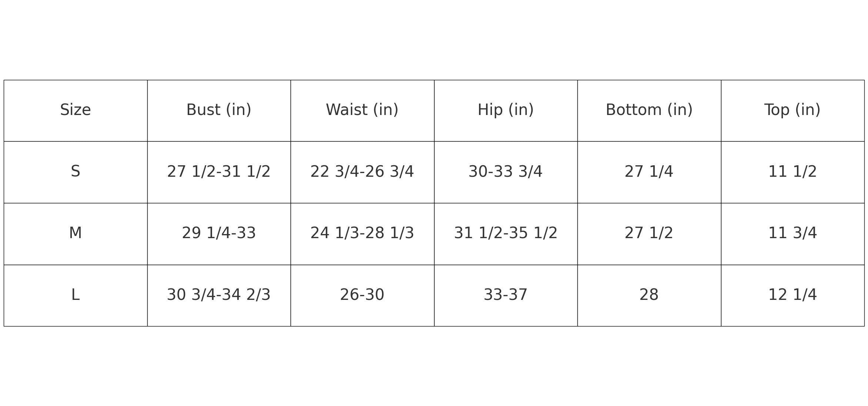Screen dimensions: 868x406
Task: Select bottom value 27 1/4
Action: [x=649, y=172]
